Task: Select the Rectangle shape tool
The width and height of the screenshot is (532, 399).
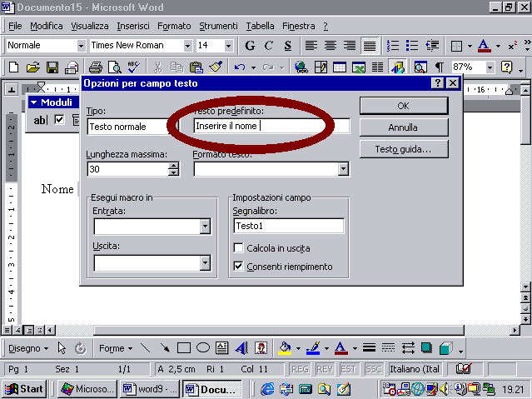Action: 183,348
